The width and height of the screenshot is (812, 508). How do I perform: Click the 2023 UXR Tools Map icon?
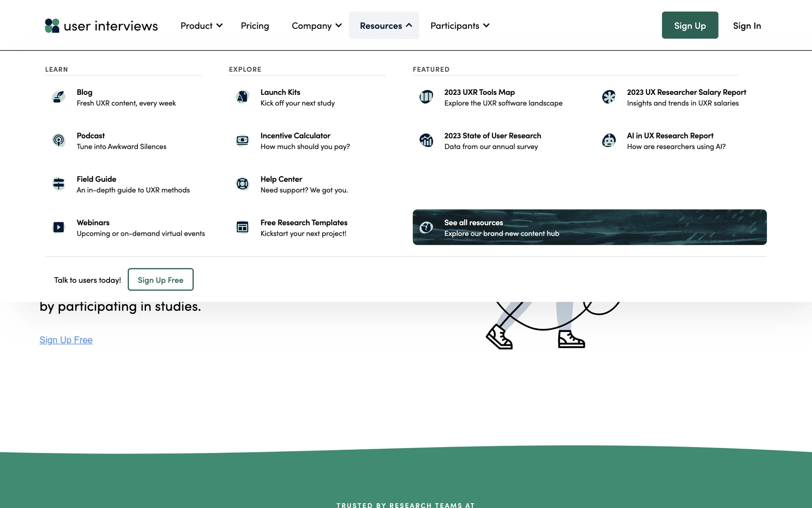[x=426, y=97]
